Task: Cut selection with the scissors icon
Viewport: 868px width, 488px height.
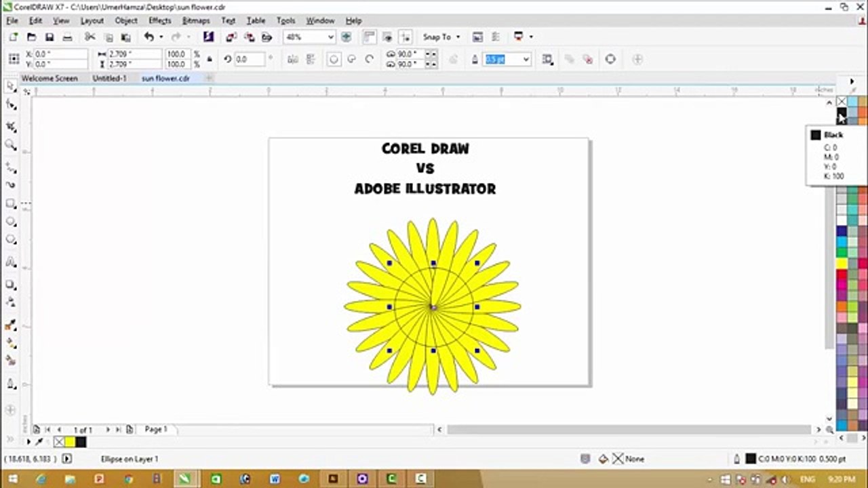Action: 90,37
